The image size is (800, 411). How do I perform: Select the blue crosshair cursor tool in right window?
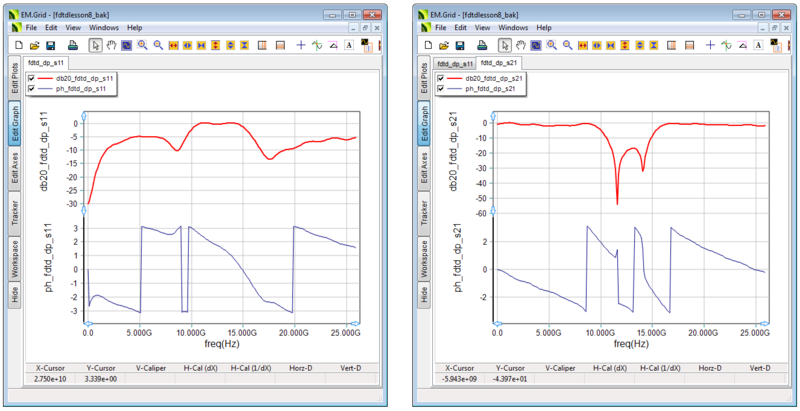[x=709, y=45]
